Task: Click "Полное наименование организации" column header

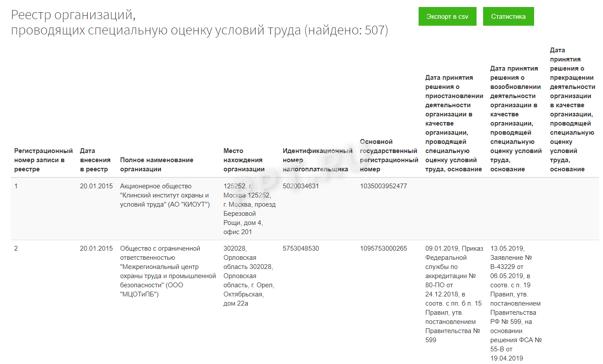Action: click(x=157, y=164)
